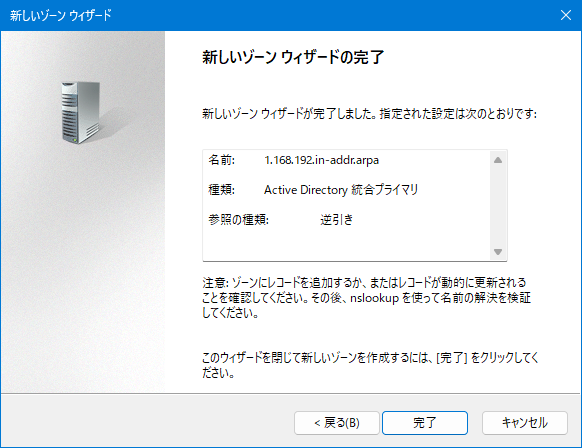Click the summary list scroll down arrow
The image size is (582, 448).
coord(498,252)
